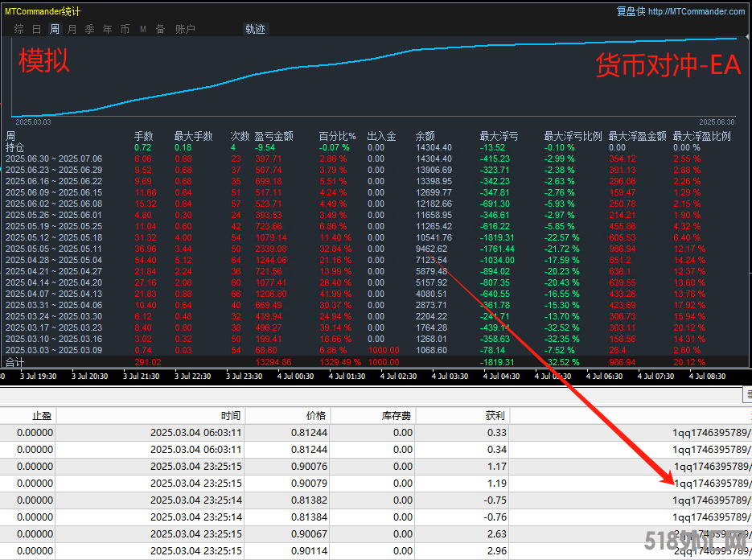The height and width of the screenshot is (560, 752).
Task: Select trade row with profit 2.63
Action: (376, 533)
